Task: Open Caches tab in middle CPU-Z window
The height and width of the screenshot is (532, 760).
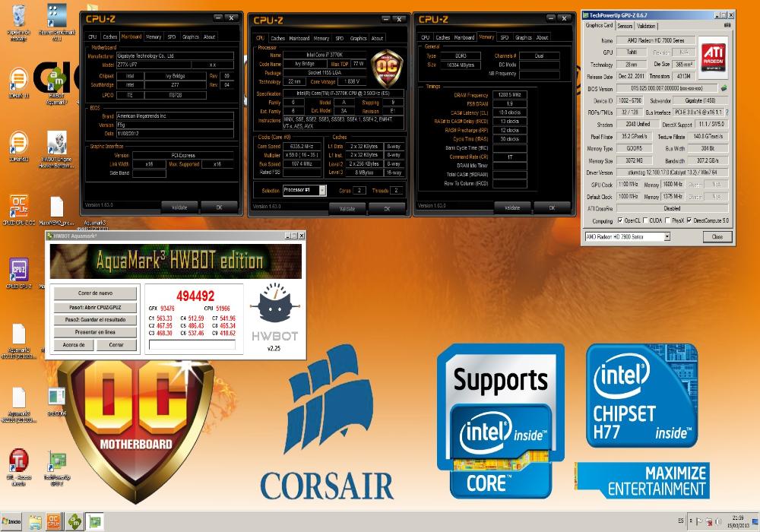Action: [x=277, y=38]
